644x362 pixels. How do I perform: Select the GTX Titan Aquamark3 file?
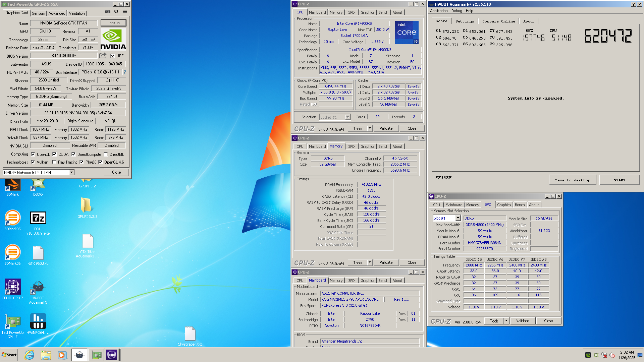pos(87,246)
